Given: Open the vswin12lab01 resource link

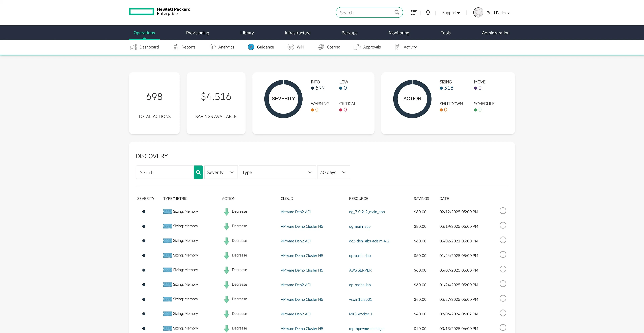Looking at the screenshot, I should point(360,299).
